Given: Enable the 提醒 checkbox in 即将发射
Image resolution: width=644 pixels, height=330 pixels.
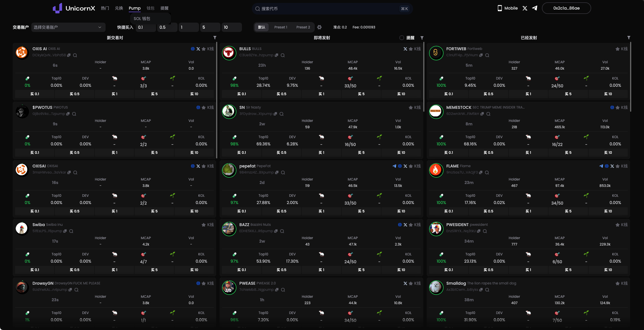Looking at the screenshot, I should click(x=402, y=38).
